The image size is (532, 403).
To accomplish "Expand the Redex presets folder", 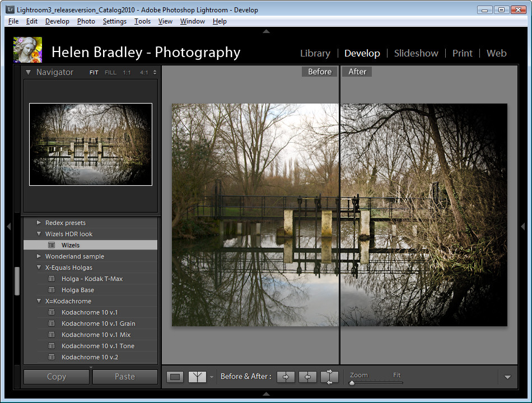I will [x=39, y=223].
